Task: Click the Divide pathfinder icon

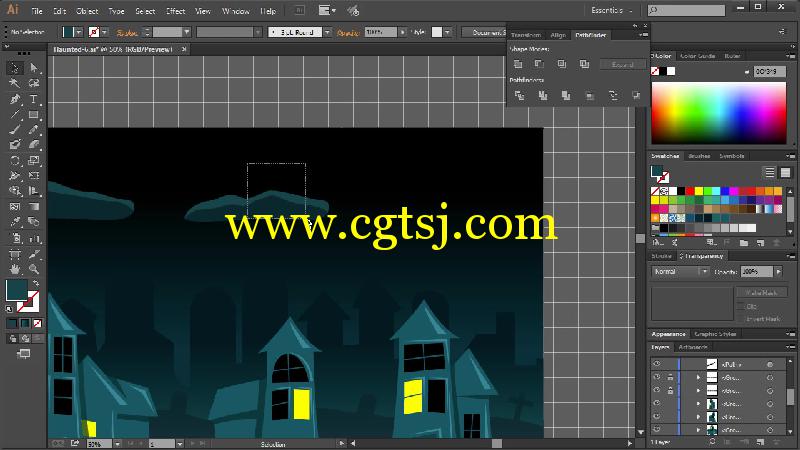Action: pos(519,95)
